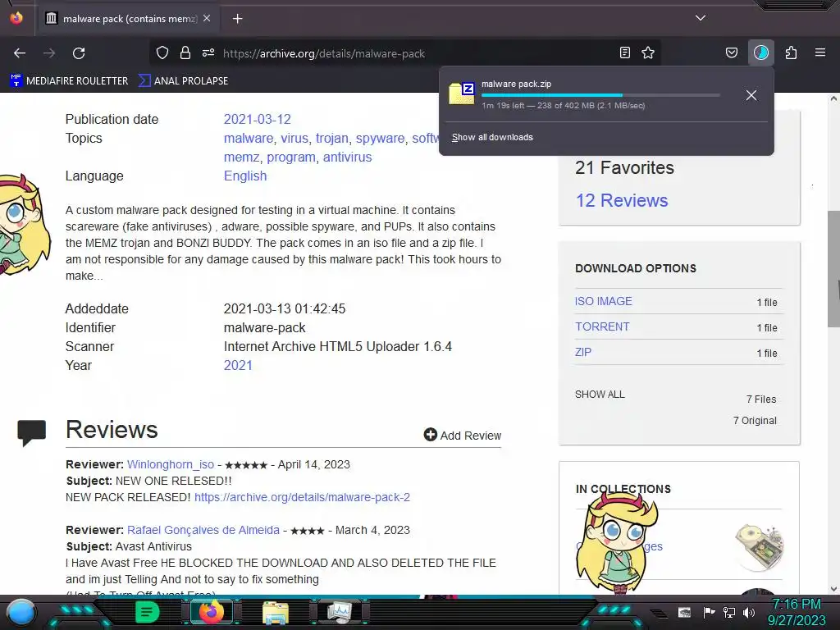Reload the current page
Viewport: 840px width, 630px height.
pyautogui.click(x=79, y=53)
